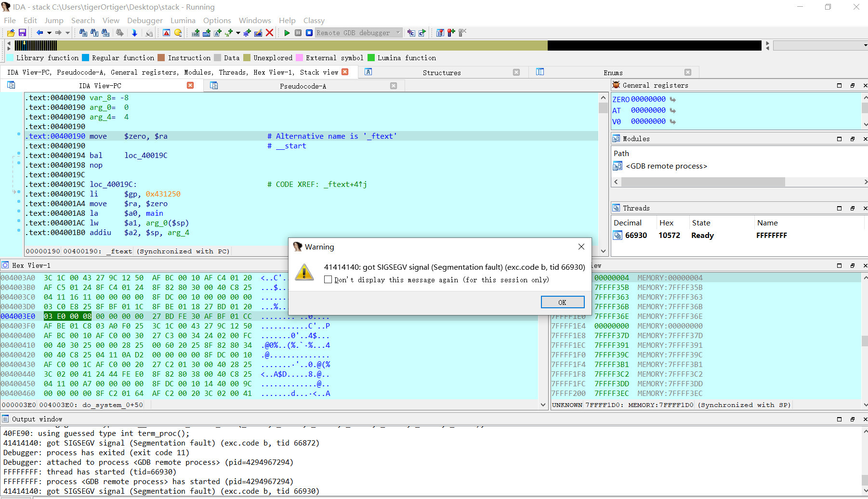The width and height of the screenshot is (868, 499).
Task: Open the Remote GDB debugger dropdown
Action: (x=398, y=33)
